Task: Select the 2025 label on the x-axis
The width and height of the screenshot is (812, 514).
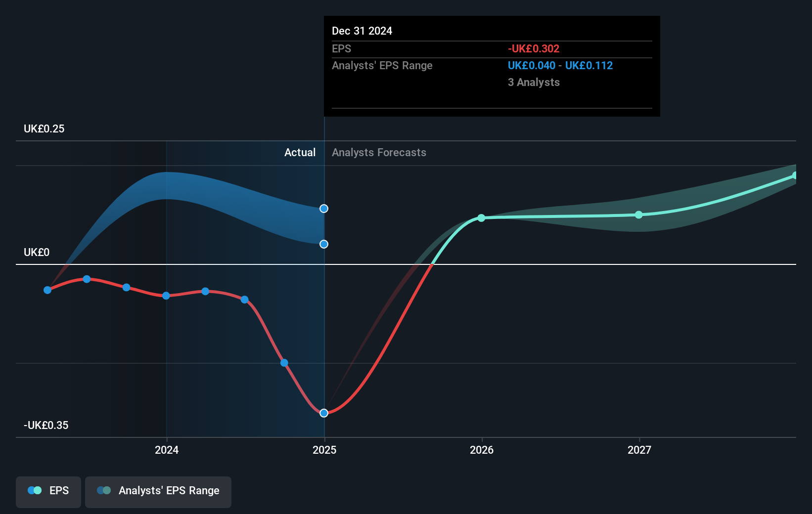Action: 324,450
